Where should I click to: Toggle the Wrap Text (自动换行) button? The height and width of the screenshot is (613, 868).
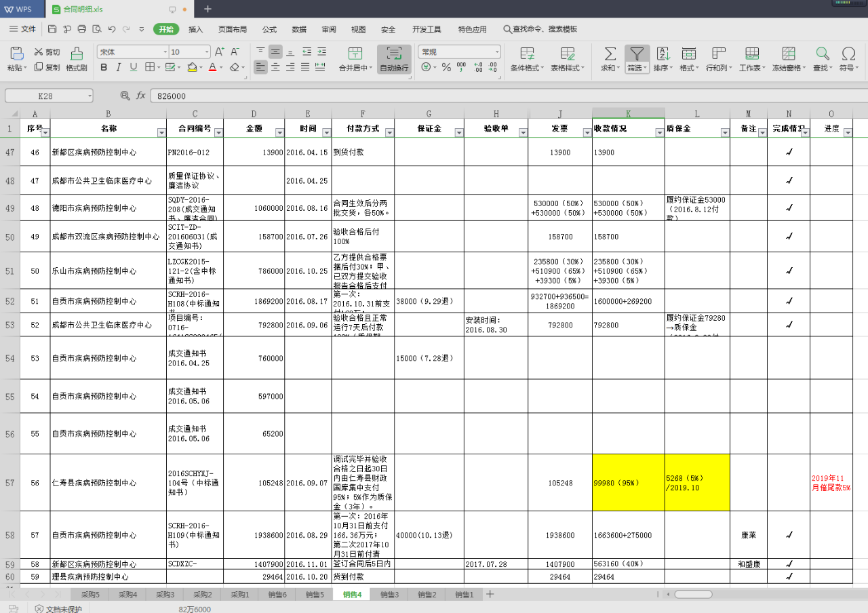tap(394, 54)
